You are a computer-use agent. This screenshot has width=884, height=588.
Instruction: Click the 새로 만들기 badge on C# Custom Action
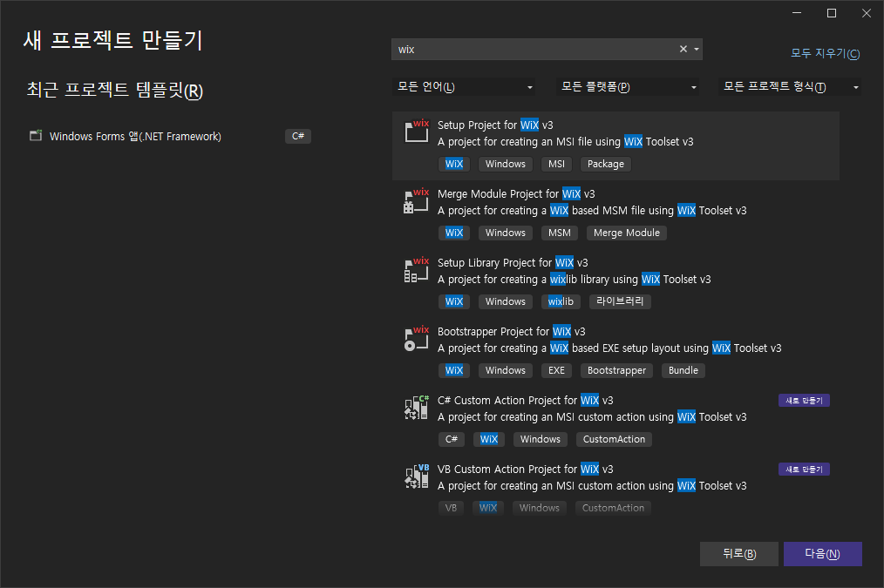point(804,401)
